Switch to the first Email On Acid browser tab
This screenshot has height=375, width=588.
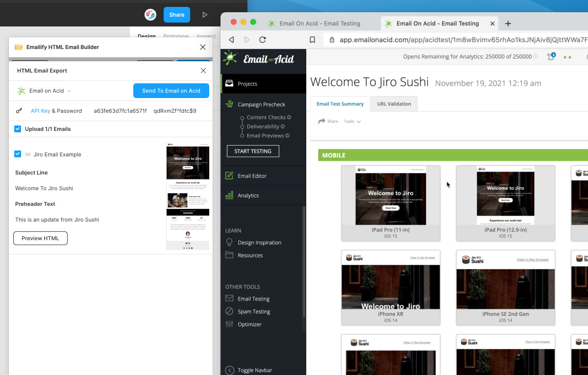click(x=314, y=24)
